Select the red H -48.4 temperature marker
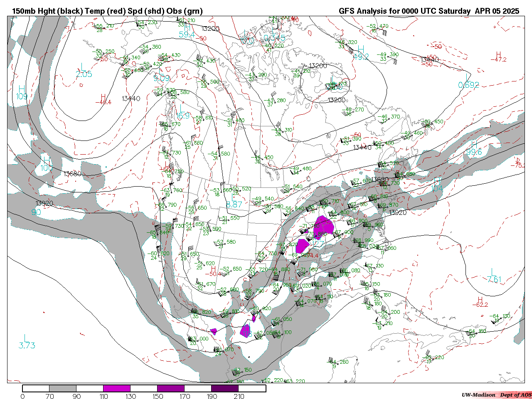Viewport: 532px width, 399px height. 103,99
